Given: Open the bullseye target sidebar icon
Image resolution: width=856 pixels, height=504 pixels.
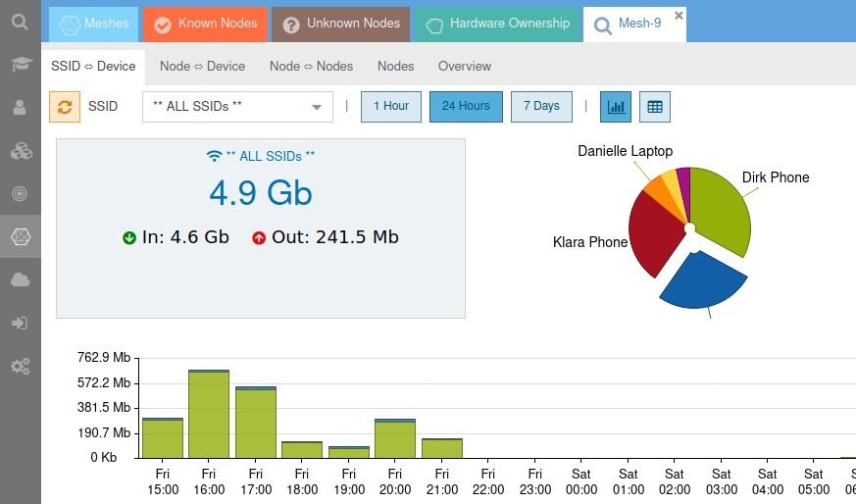Looking at the screenshot, I should [20, 194].
